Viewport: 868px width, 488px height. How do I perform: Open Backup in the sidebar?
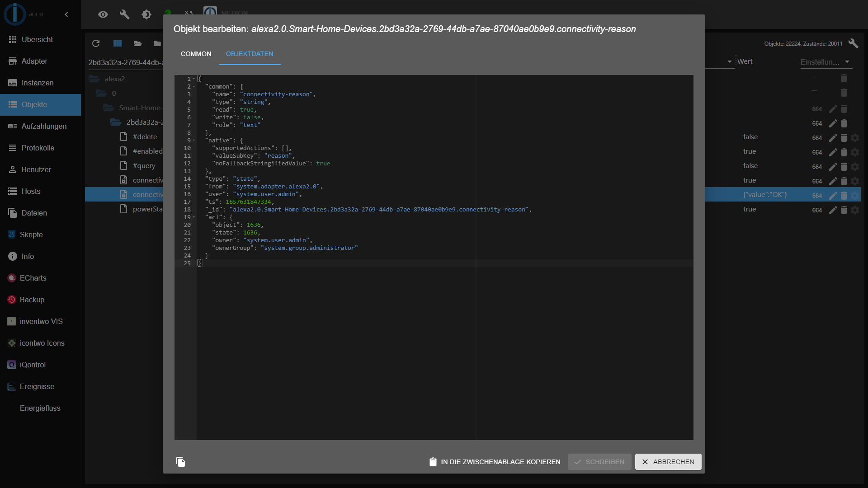(40, 300)
